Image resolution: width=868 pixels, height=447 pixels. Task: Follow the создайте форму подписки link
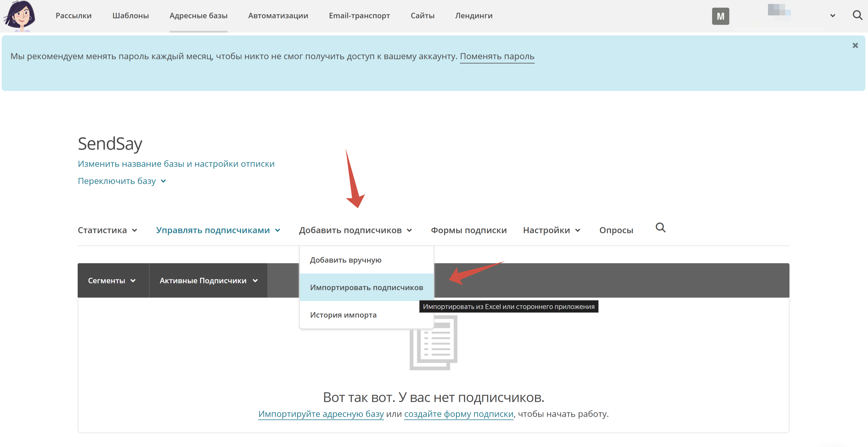coord(459,414)
